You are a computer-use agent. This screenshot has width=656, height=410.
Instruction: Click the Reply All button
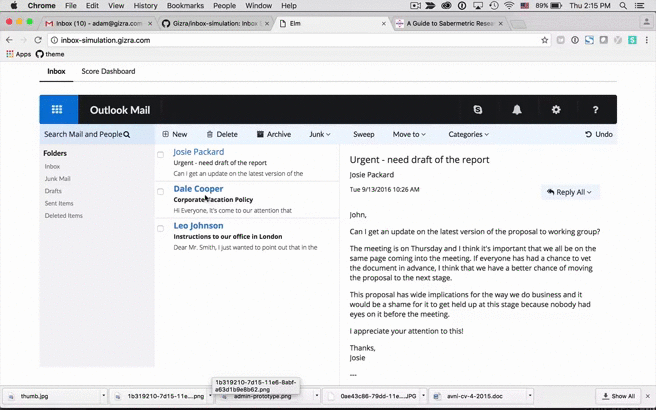pyautogui.click(x=569, y=192)
